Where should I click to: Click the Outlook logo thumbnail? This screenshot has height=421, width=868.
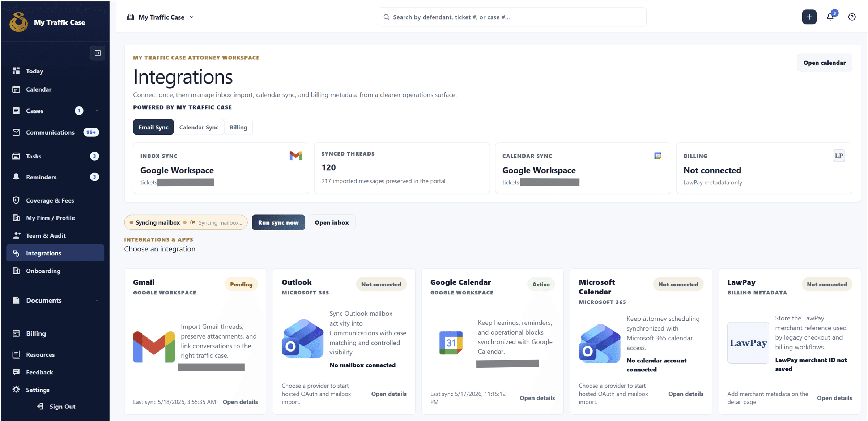pyautogui.click(x=302, y=339)
